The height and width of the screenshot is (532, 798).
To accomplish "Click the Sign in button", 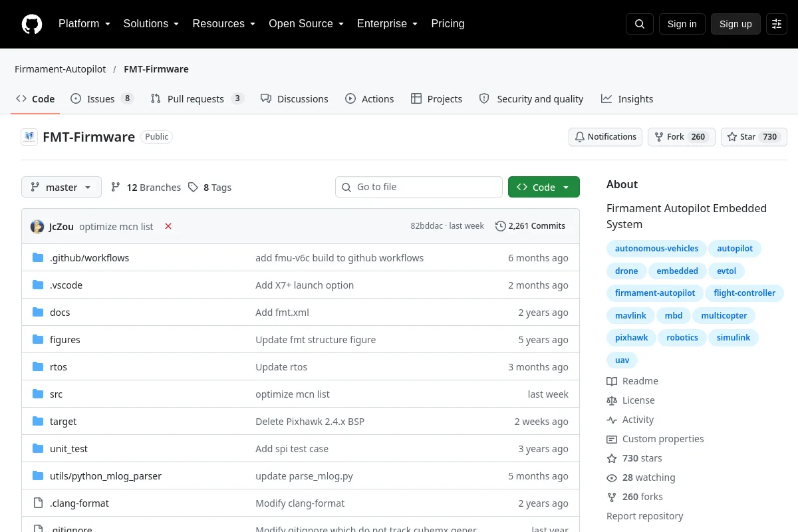I will (682, 24).
